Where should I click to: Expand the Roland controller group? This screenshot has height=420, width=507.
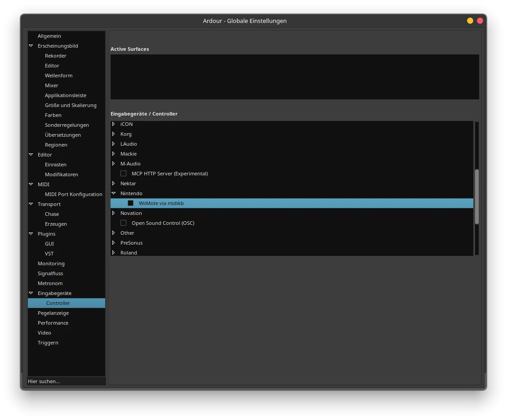[x=114, y=253]
